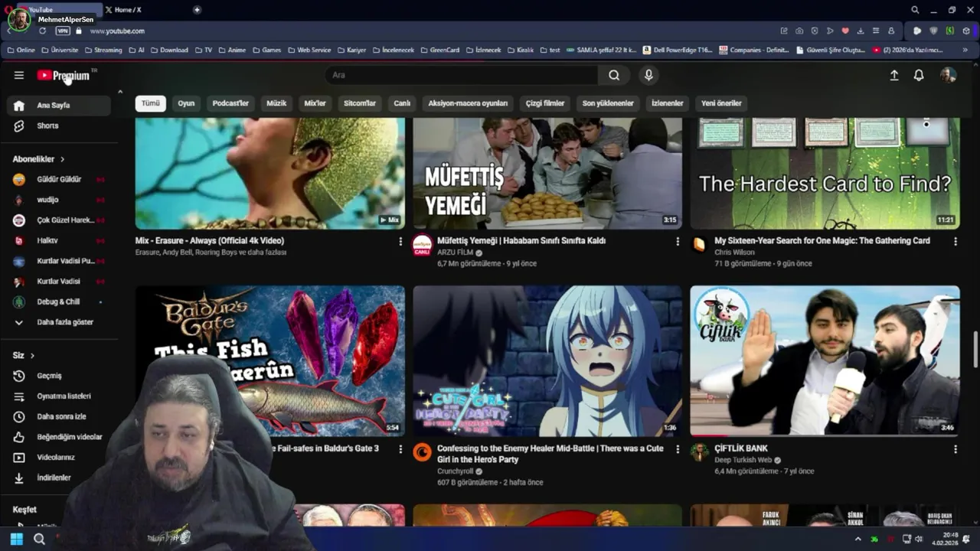Select the İzlenenler chip
This screenshot has width=980, height=551.
click(x=667, y=103)
